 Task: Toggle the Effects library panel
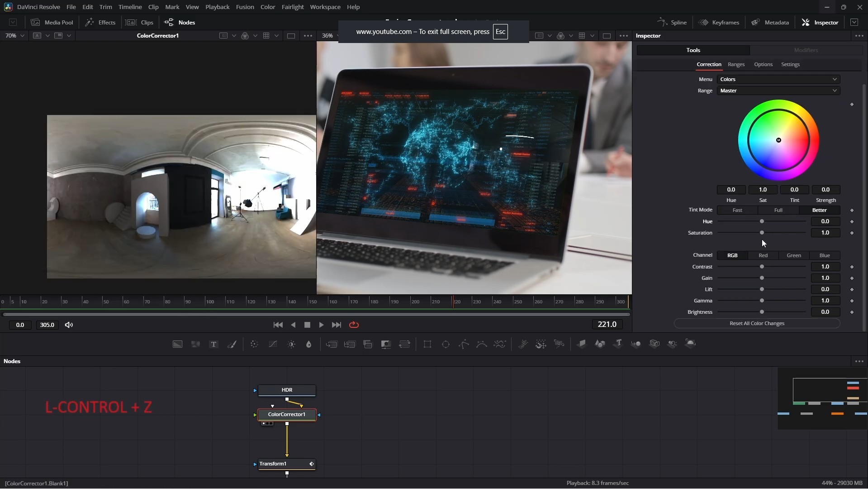[x=100, y=22]
